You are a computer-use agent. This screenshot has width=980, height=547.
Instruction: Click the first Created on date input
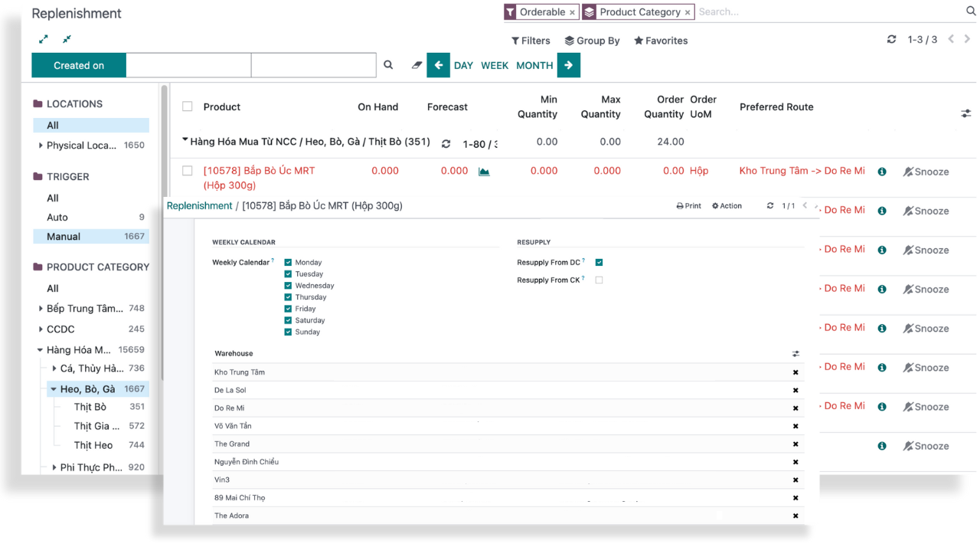pos(188,65)
